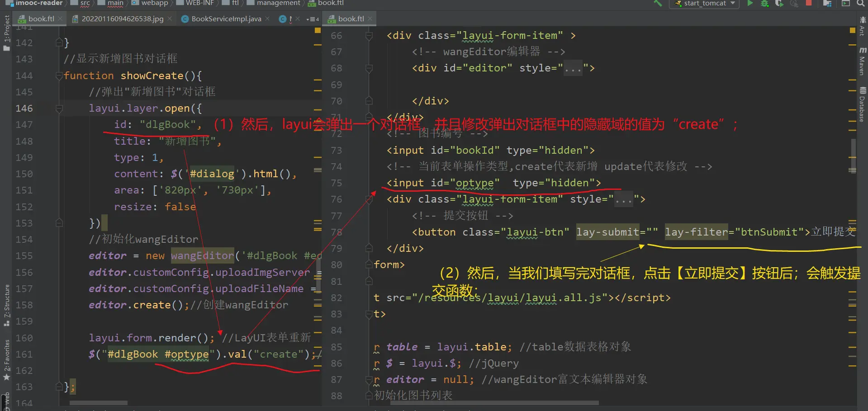Click the yellow warning indicator above left editor stripe
Image resolution: width=868 pixels, height=411 pixels.
point(318,30)
